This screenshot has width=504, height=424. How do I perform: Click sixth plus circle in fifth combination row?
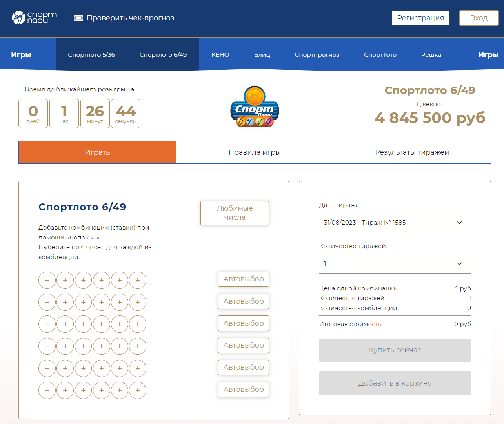(x=138, y=368)
